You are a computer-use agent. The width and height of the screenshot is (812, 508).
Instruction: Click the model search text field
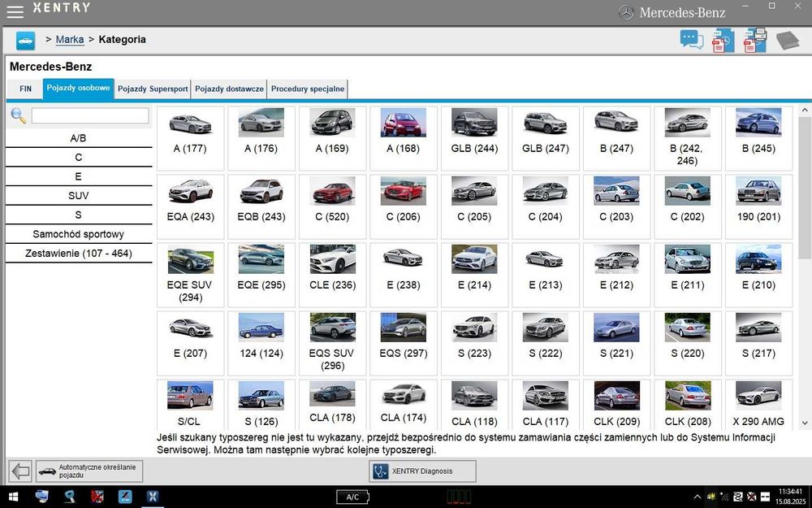tap(89, 116)
